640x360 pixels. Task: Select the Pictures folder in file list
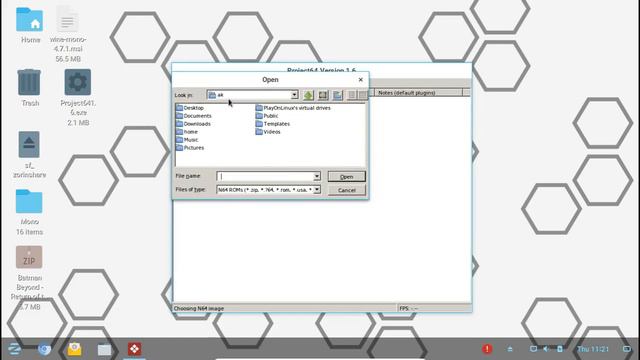(x=190, y=148)
